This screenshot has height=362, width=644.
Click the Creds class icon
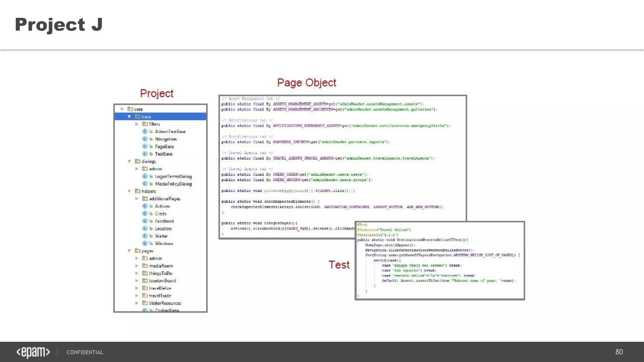pyautogui.click(x=145, y=214)
